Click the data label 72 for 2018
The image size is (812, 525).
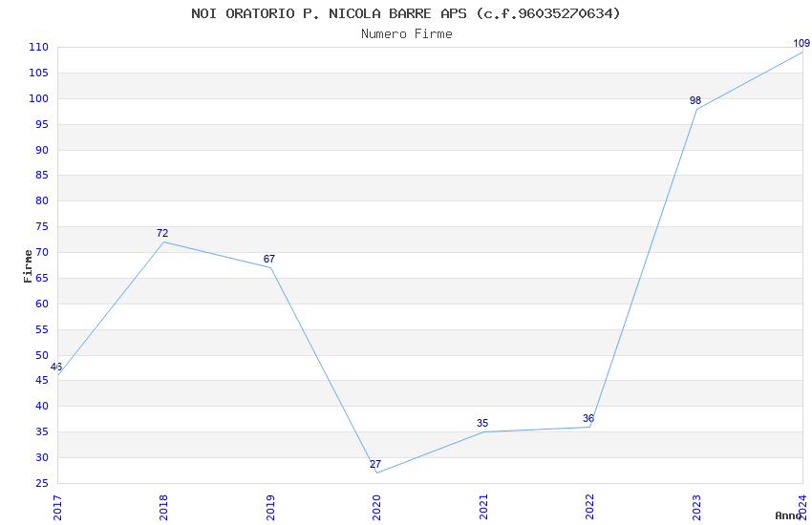pyautogui.click(x=162, y=233)
